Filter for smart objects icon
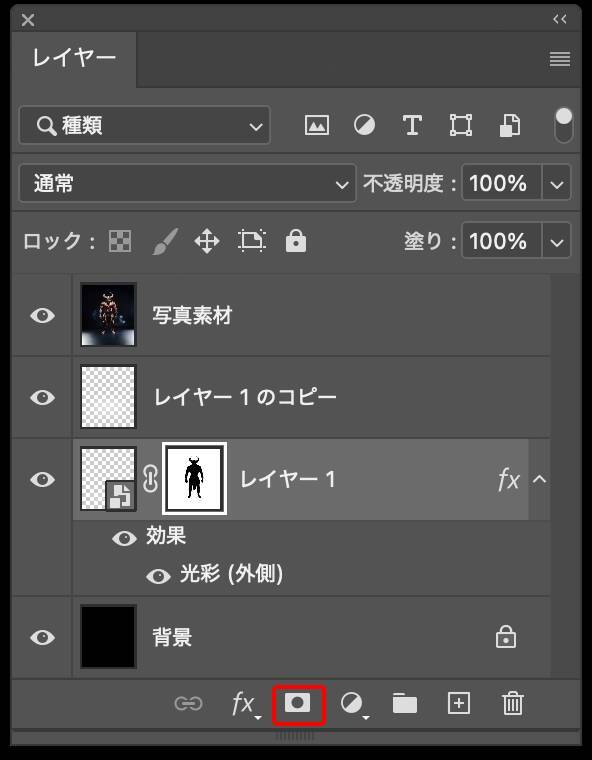Image resolution: width=592 pixels, height=760 pixels. pyautogui.click(x=510, y=126)
